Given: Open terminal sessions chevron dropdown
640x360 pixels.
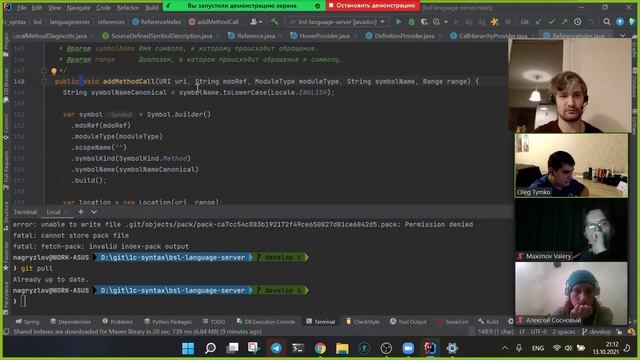Looking at the screenshot, I should (x=94, y=212).
